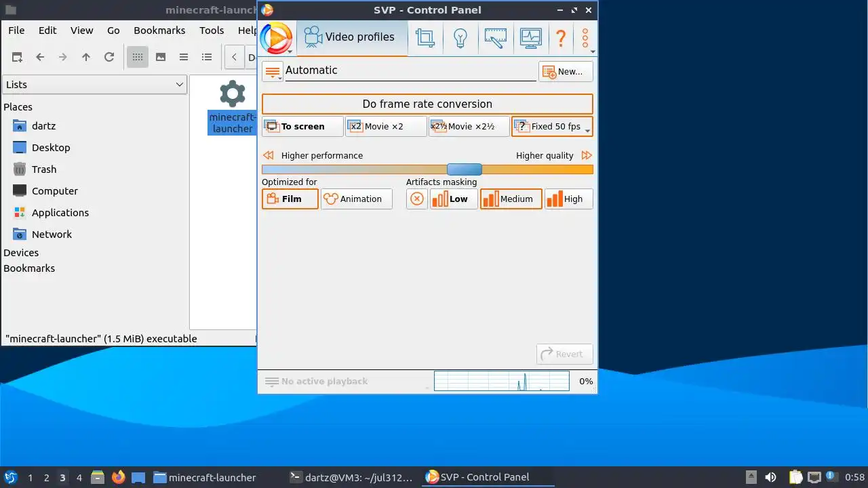
Task: Open the View menu in the file manager
Action: coord(82,30)
